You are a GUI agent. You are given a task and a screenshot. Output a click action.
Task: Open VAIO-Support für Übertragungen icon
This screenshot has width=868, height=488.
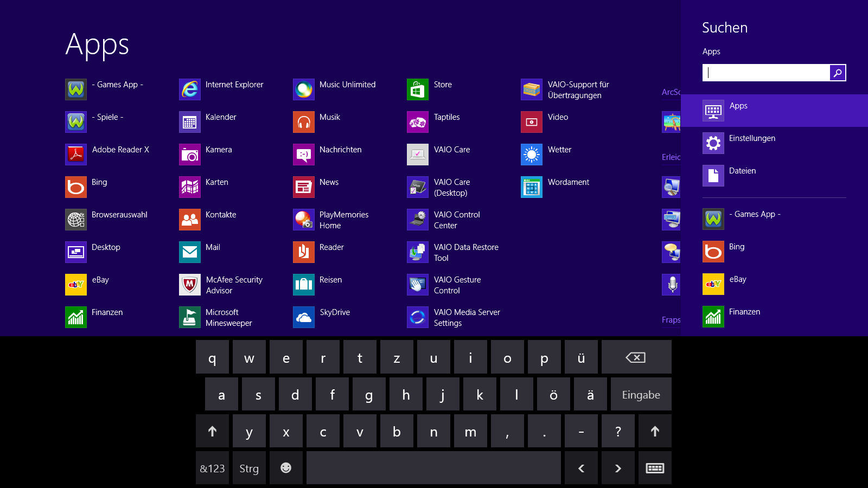coord(532,89)
